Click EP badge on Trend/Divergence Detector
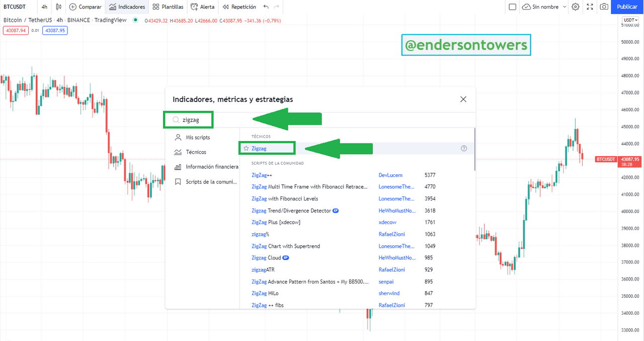Viewport: 644px width, 341px height. pos(336,211)
